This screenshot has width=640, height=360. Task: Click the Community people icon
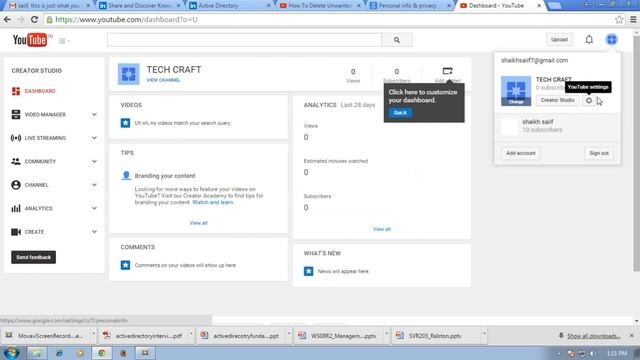(16, 162)
